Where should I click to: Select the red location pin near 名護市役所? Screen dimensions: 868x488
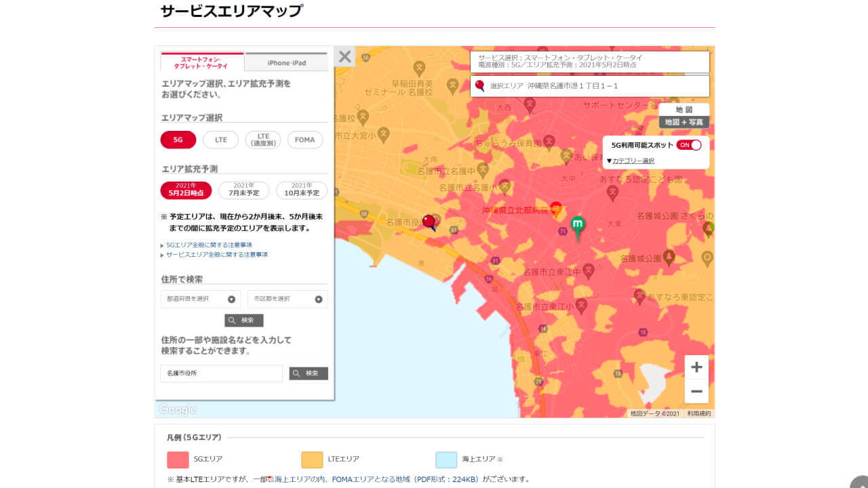coord(429,220)
